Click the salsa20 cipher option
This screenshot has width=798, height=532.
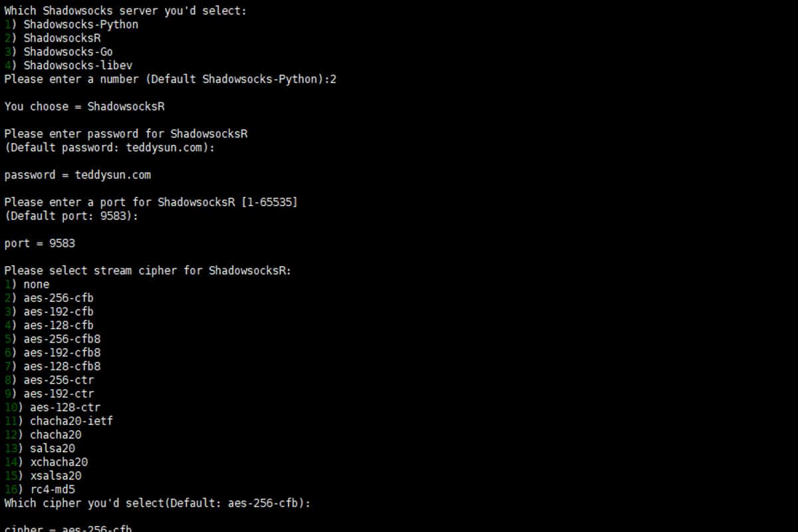[x=53, y=448]
